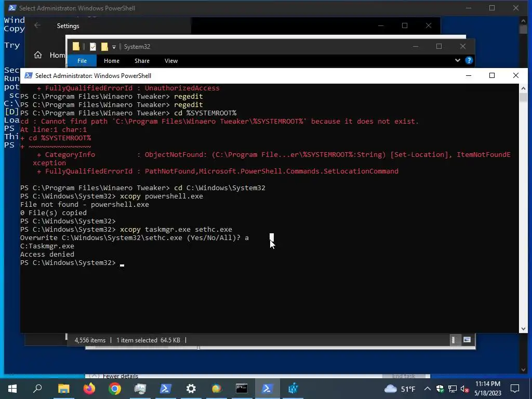Click '1 item selected 64.5 KB' status text

click(148, 340)
